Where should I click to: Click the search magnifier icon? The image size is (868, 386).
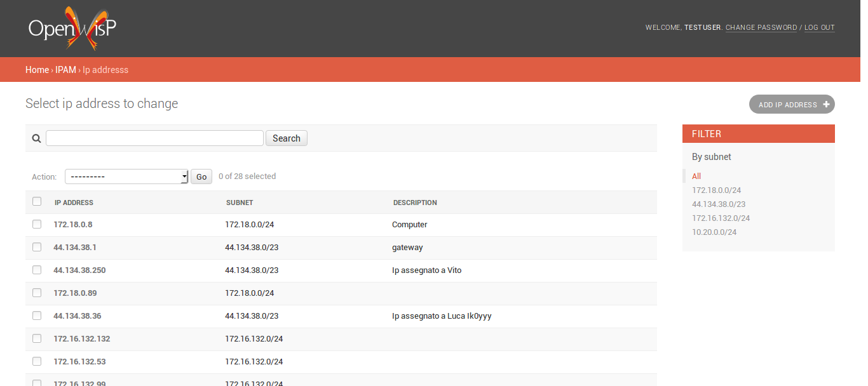point(36,138)
